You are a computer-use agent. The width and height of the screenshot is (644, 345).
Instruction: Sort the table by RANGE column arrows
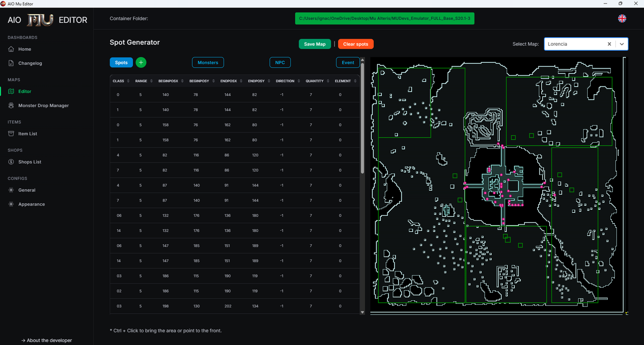click(x=151, y=81)
